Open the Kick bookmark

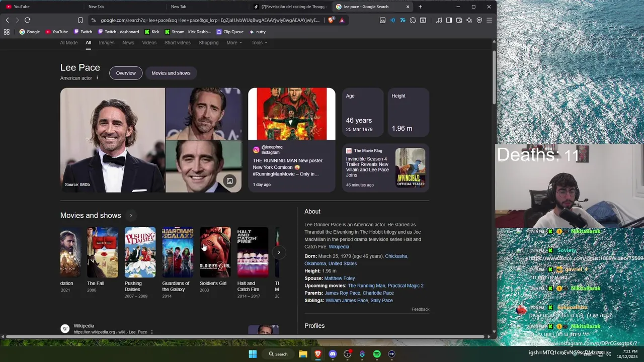[152, 32]
